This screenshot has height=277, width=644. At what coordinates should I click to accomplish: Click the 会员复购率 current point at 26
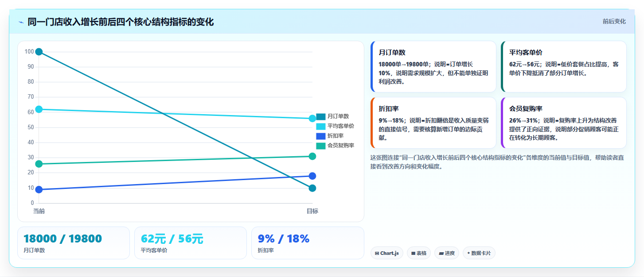click(39, 164)
